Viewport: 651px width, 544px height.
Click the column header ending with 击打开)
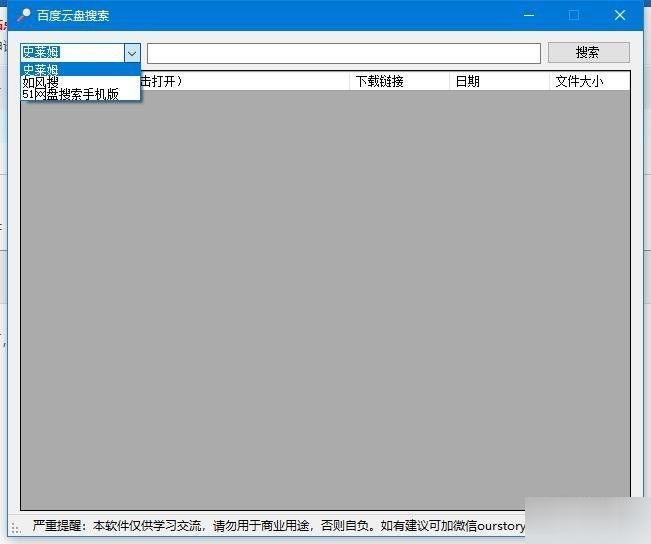pyautogui.click(x=245, y=81)
